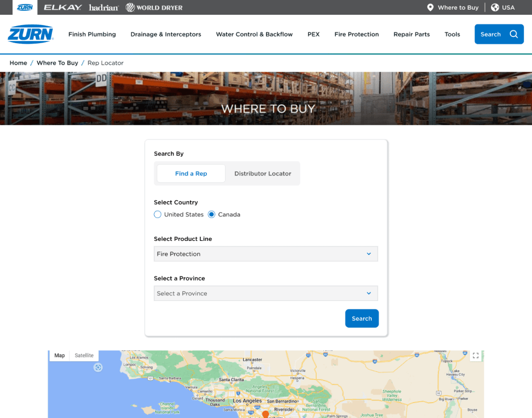Open the Drainage & Interceptors menu
532x418 pixels.
click(x=165, y=34)
